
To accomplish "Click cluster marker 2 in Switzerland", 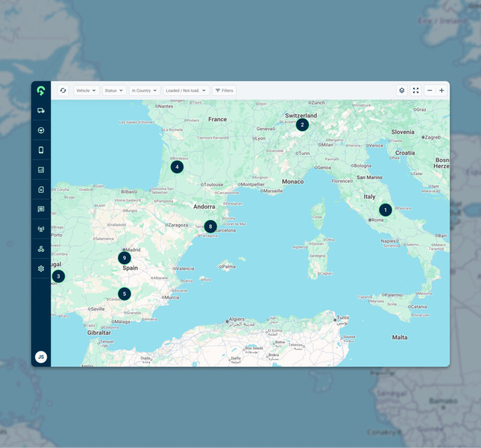I will [x=302, y=125].
